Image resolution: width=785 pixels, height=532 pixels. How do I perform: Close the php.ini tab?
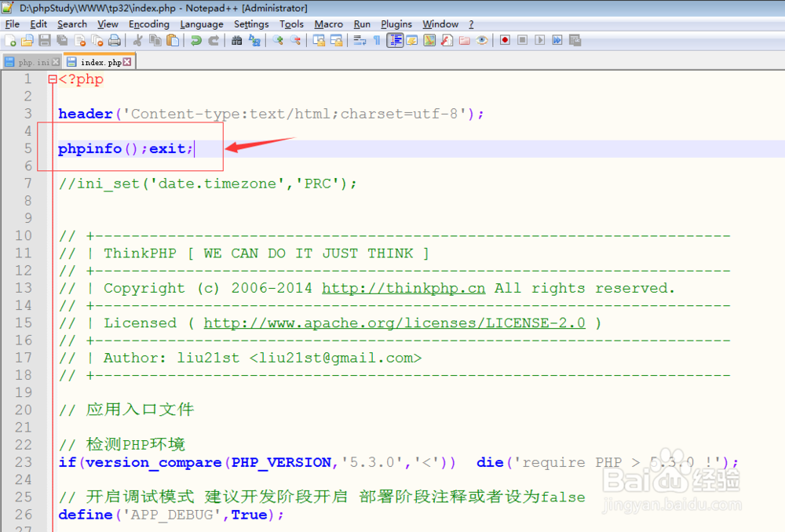pyautogui.click(x=56, y=62)
